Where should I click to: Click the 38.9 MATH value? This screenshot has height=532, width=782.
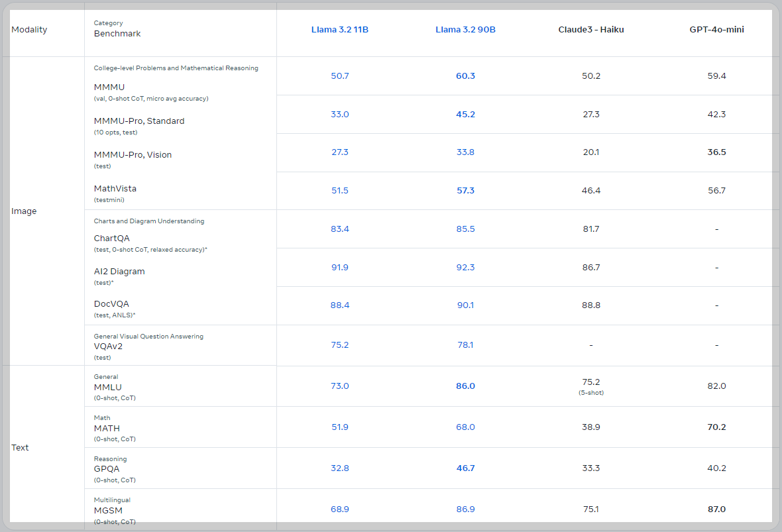point(591,427)
